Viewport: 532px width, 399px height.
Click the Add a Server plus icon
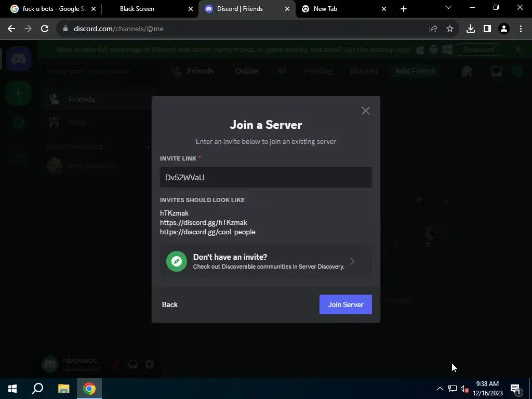[x=19, y=93]
